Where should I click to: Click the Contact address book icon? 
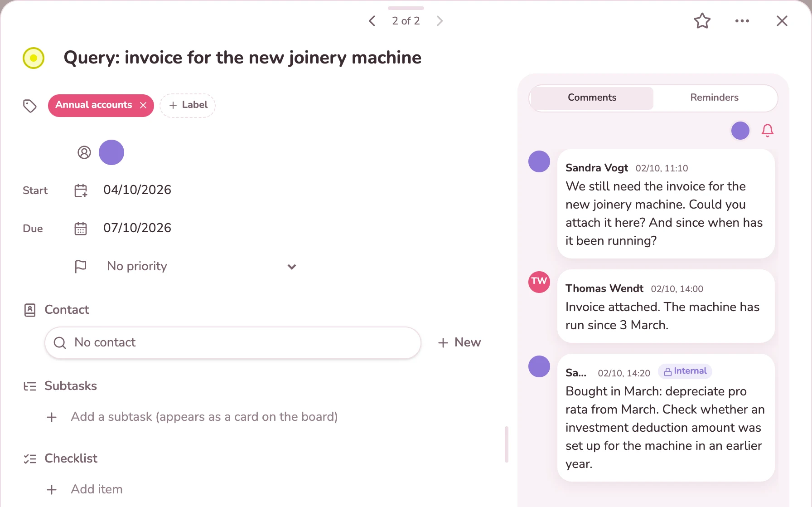(30, 310)
